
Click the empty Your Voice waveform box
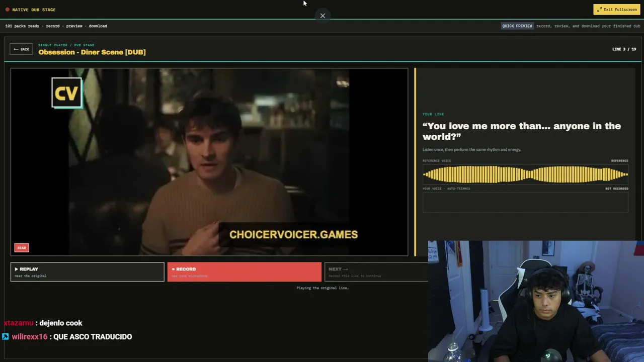[525, 202]
